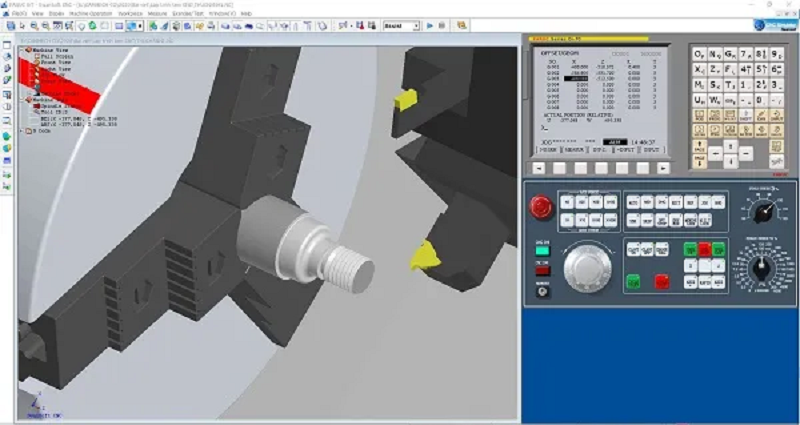Click the PAGE down key

(x=699, y=162)
